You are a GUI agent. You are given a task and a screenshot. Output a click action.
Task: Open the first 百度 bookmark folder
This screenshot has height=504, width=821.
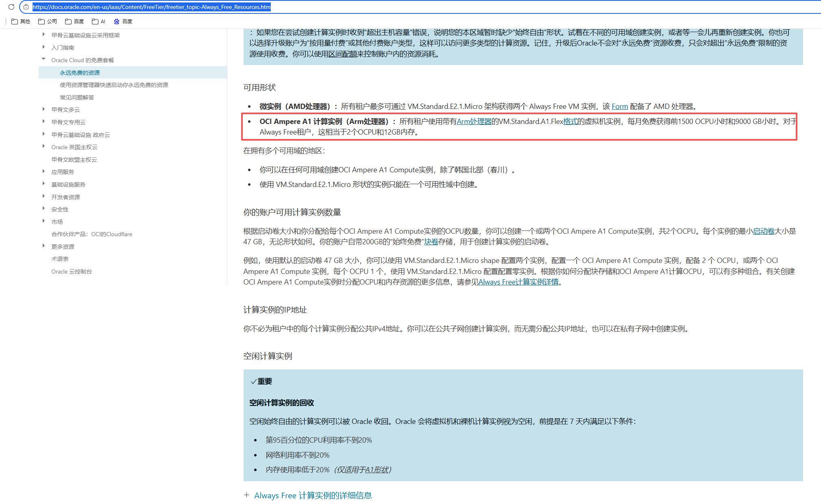(x=74, y=22)
